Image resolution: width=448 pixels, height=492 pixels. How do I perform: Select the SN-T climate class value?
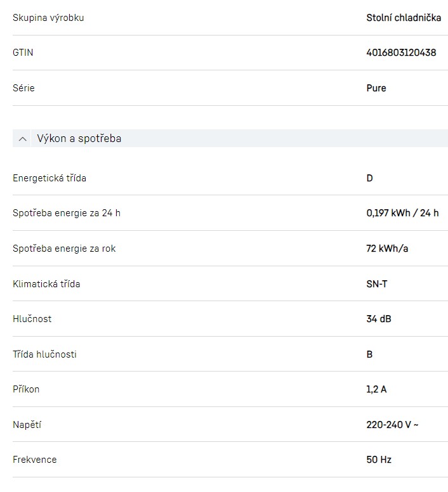377,284
